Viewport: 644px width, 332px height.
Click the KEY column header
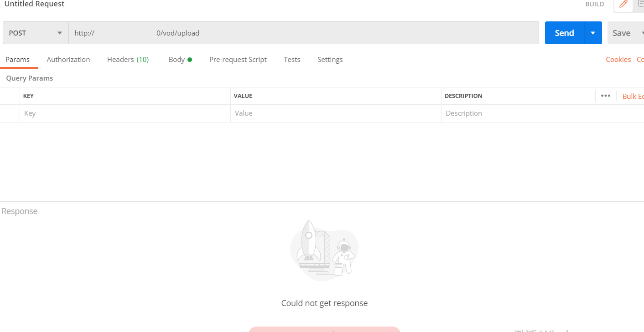click(x=28, y=96)
